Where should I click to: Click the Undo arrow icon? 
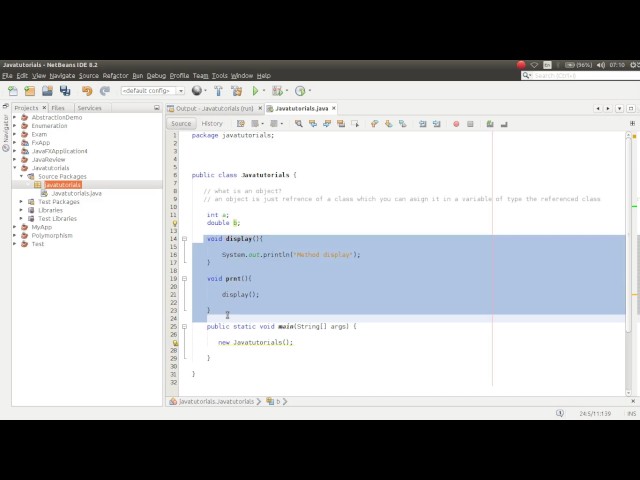87,91
